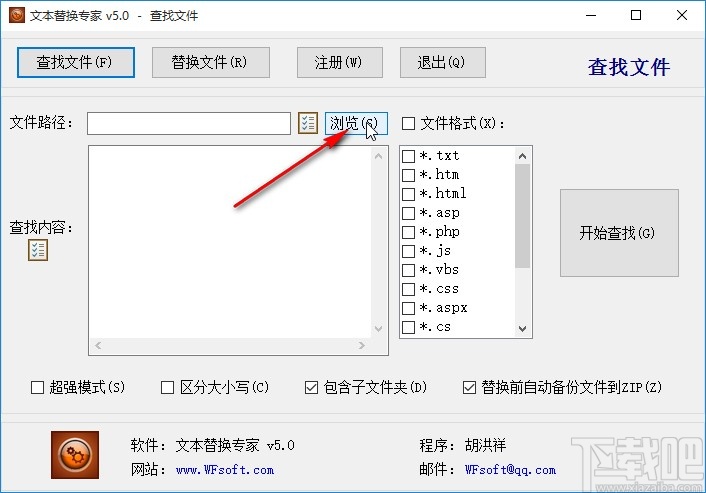The image size is (706, 493).
Task: Open the 查找文件(F) tab
Action: [x=76, y=63]
